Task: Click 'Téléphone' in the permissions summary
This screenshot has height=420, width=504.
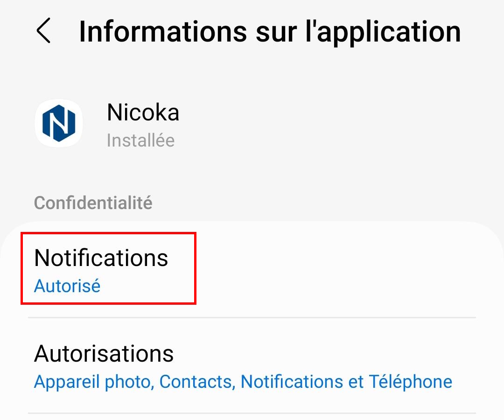Action: pyautogui.click(x=410, y=382)
